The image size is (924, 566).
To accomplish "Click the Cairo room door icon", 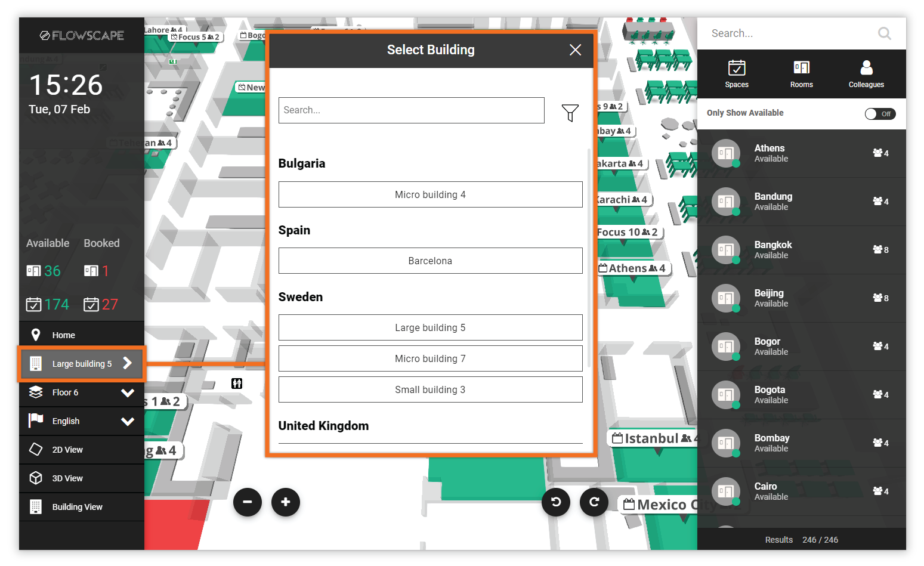I will (726, 491).
